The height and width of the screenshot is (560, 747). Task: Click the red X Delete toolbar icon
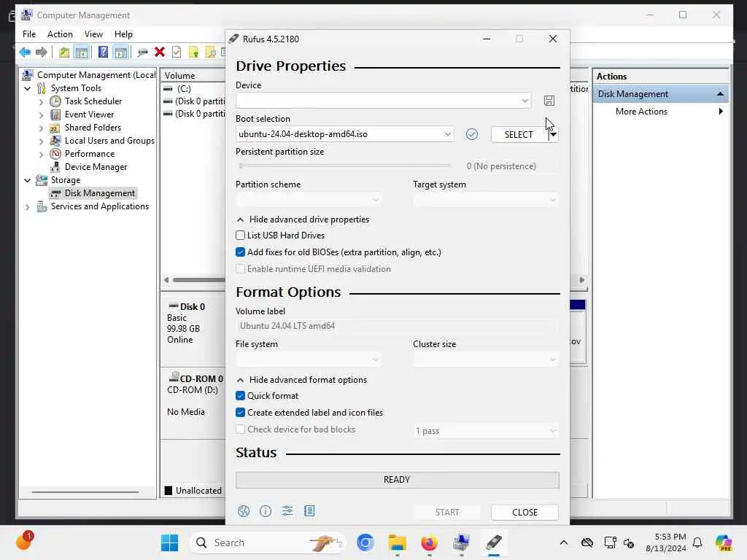pyautogui.click(x=160, y=52)
